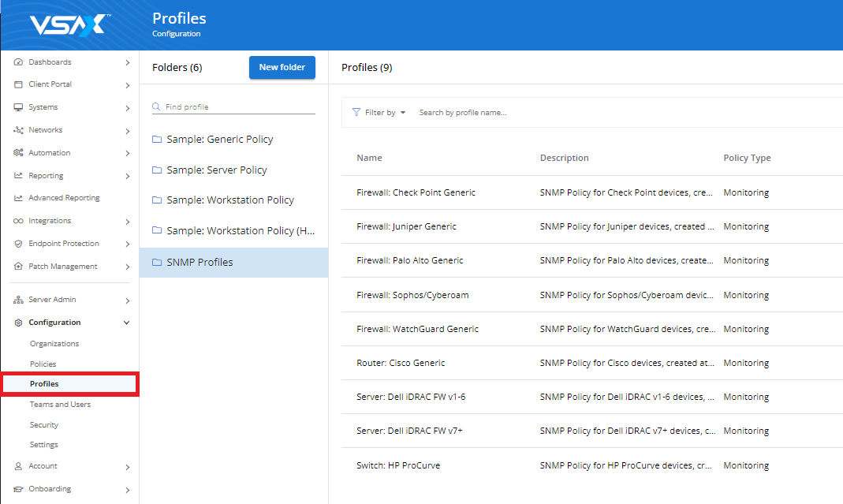The width and height of the screenshot is (843, 504).
Task: Click the Integrations infinity icon
Action: coord(18,221)
